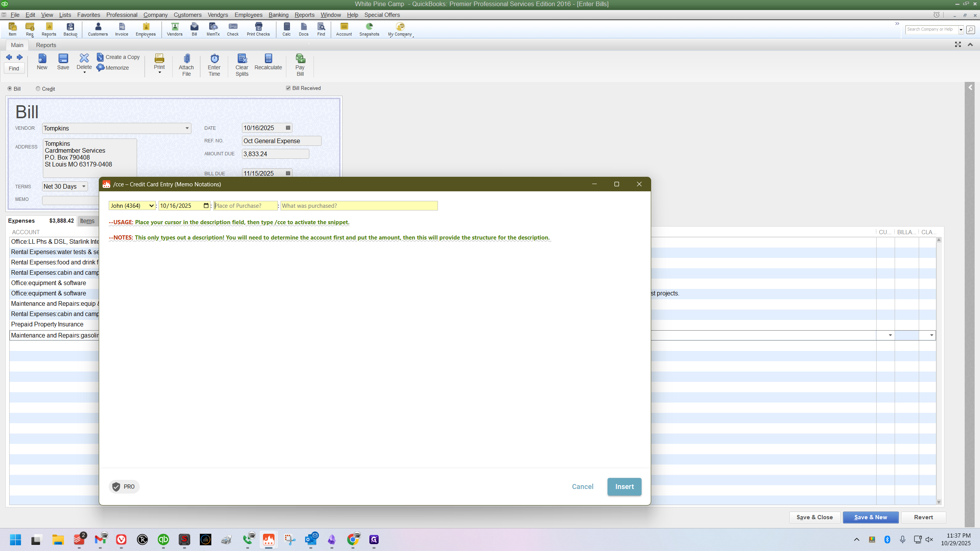Open the Net 30 Days terms dropdown
The height and width of the screenshot is (551, 980).
coord(84,186)
